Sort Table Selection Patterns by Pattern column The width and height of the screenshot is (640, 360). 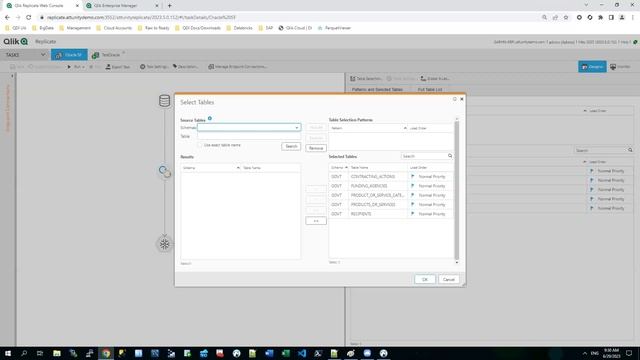[368, 128]
